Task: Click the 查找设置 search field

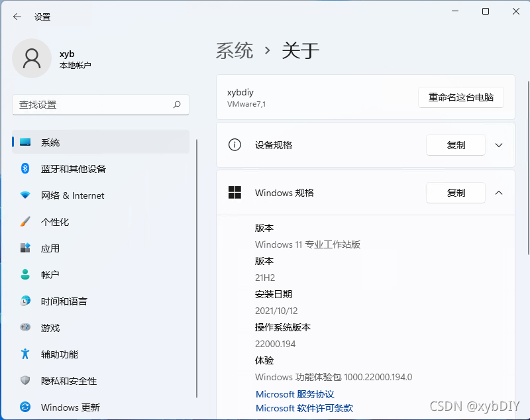Action: pyautogui.click(x=101, y=105)
